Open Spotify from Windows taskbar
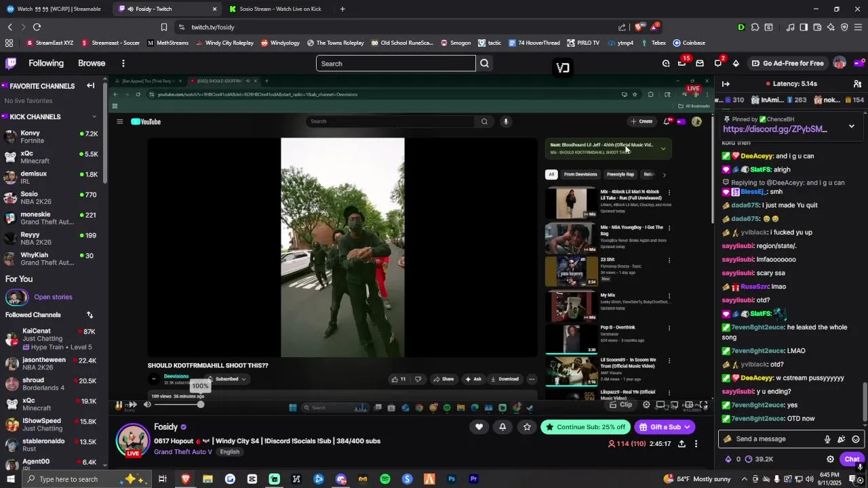 [385, 479]
